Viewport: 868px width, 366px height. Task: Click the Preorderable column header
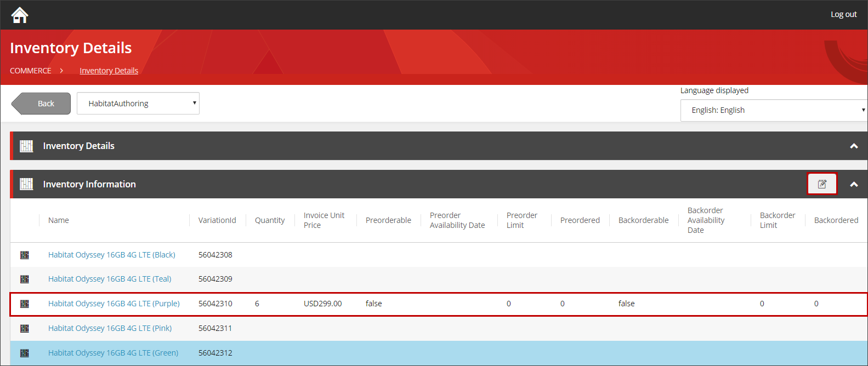[x=388, y=220]
